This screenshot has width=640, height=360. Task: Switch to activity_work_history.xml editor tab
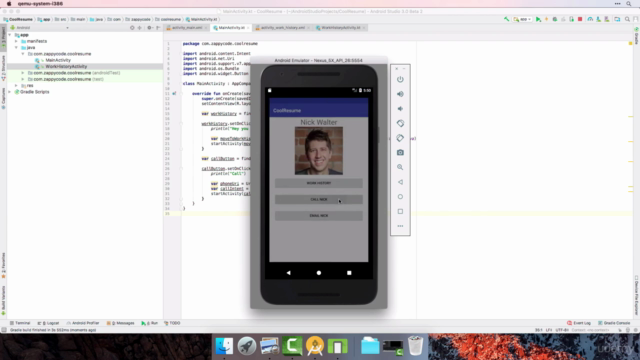pyautogui.click(x=282, y=28)
